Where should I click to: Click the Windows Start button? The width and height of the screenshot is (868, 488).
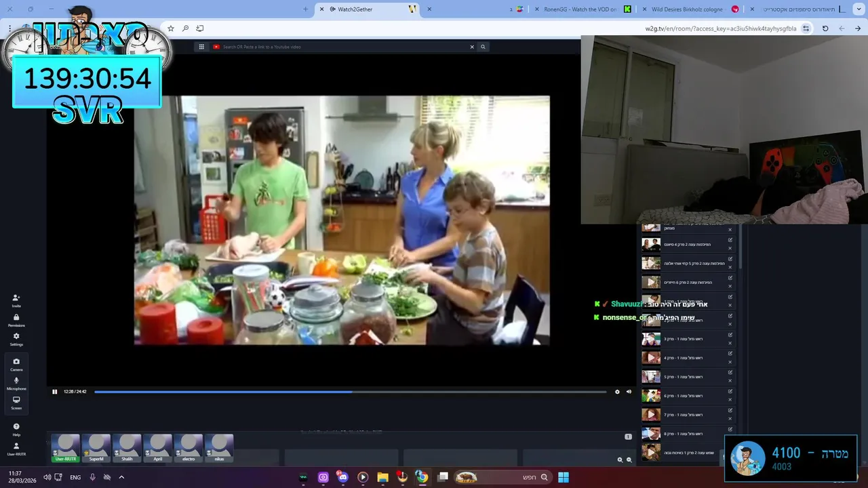coord(564,477)
